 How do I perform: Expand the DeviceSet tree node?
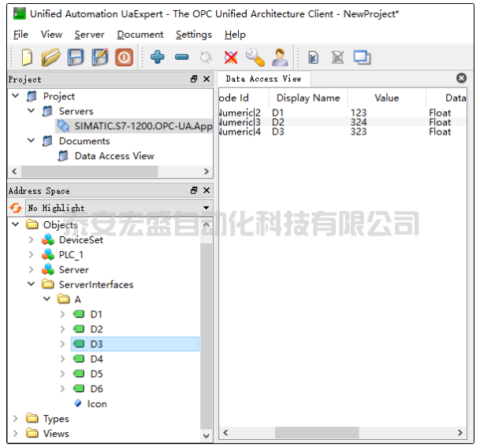point(32,240)
